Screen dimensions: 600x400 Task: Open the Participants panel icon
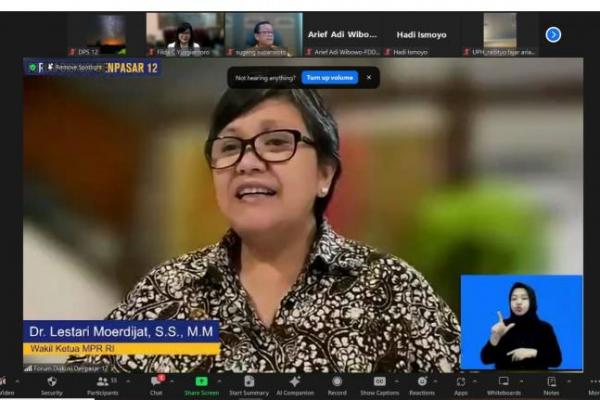pos(102,382)
